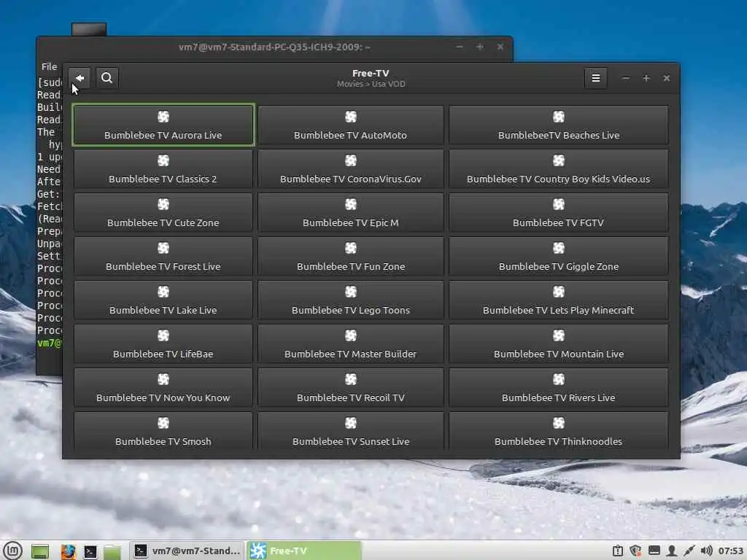The image size is (747, 560).
Task: Launch Firefox from the taskbar
Action: click(x=68, y=551)
